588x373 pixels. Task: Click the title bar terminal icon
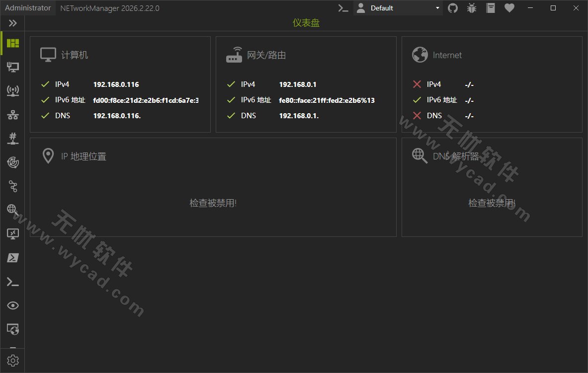[x=342, y=8]
